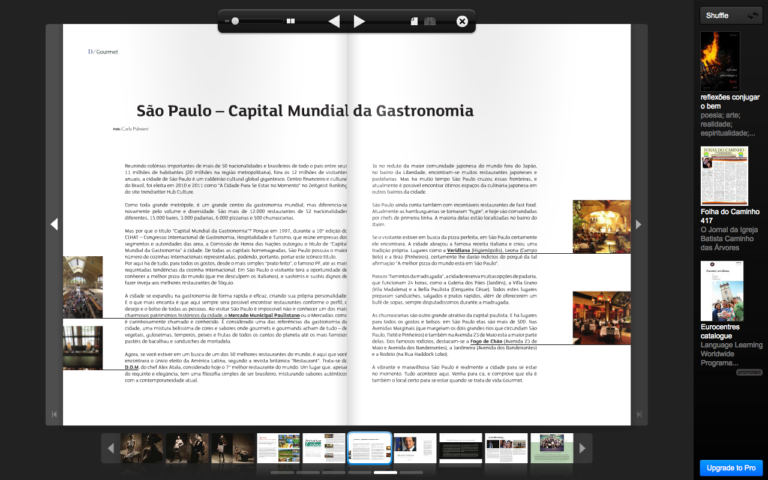Viewport: 768px width, 480px height.
Task: Click 'O Jornal da Igreja Batista' description
Action: click(727, 239)
